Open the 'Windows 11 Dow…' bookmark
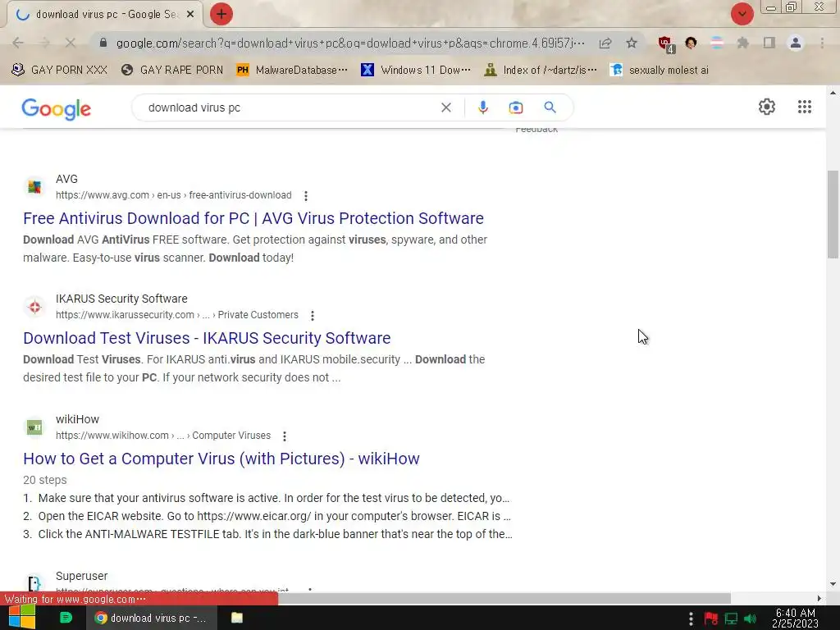Screen dimensions: 840x630 [416, 71]
